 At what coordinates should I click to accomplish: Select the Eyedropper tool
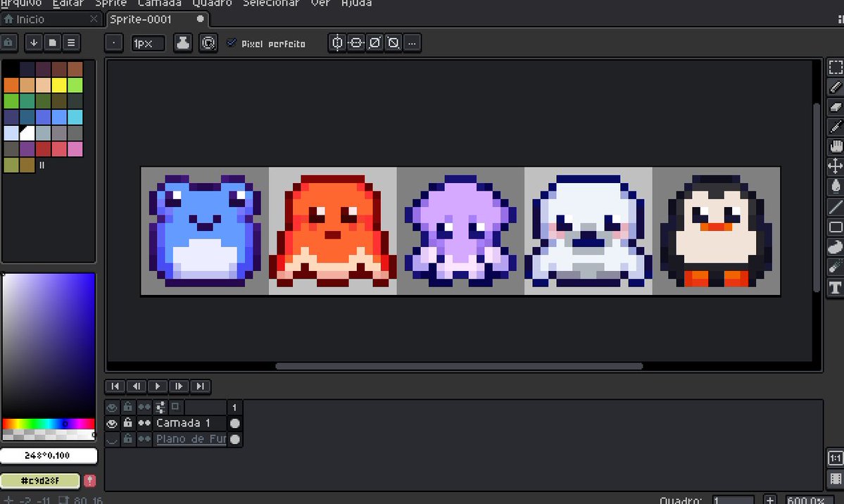pos(835,127)
